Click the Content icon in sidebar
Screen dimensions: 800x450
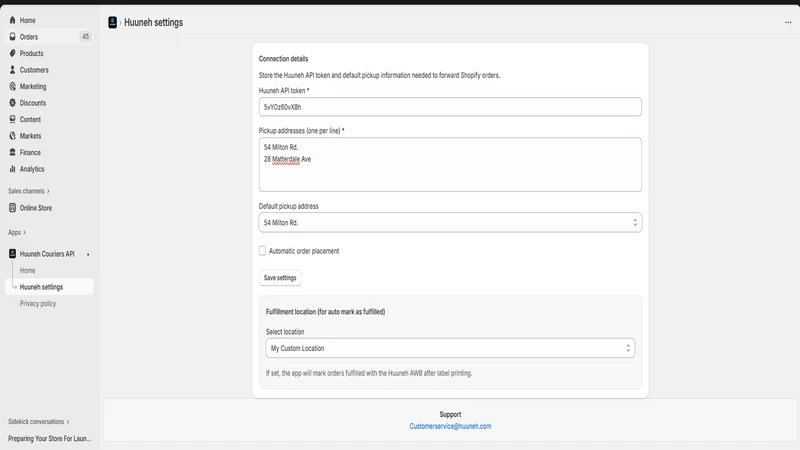coord(12,119)
